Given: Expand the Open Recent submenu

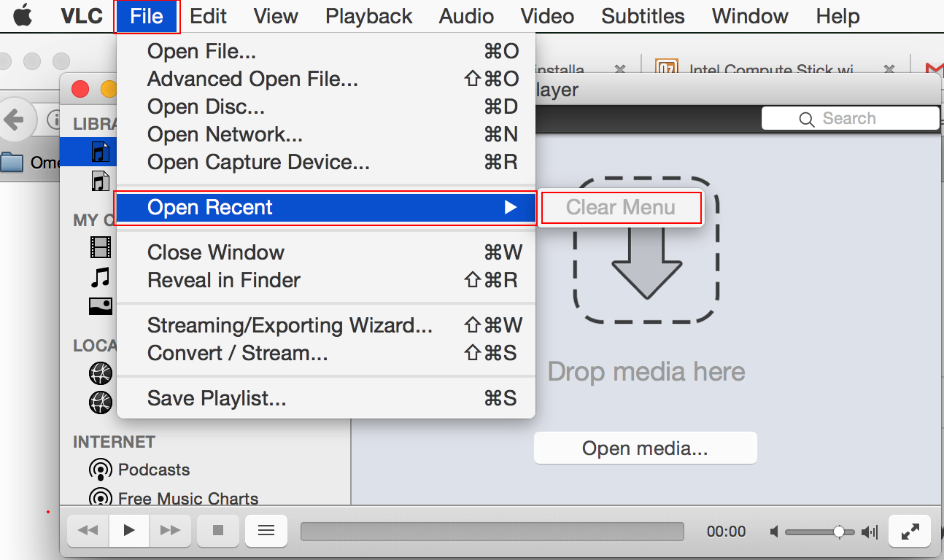Looking at the screenshot, I should (326, 207).
